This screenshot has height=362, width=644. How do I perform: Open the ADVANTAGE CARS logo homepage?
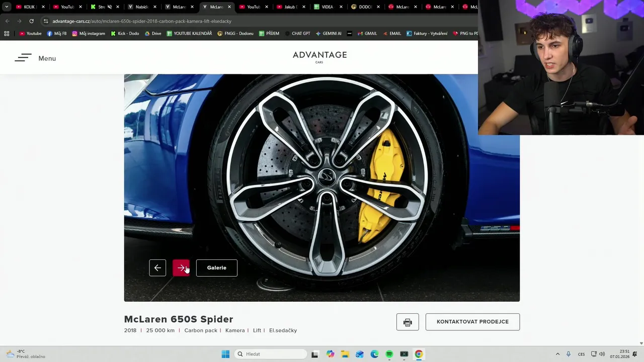(x=319, y=57)
